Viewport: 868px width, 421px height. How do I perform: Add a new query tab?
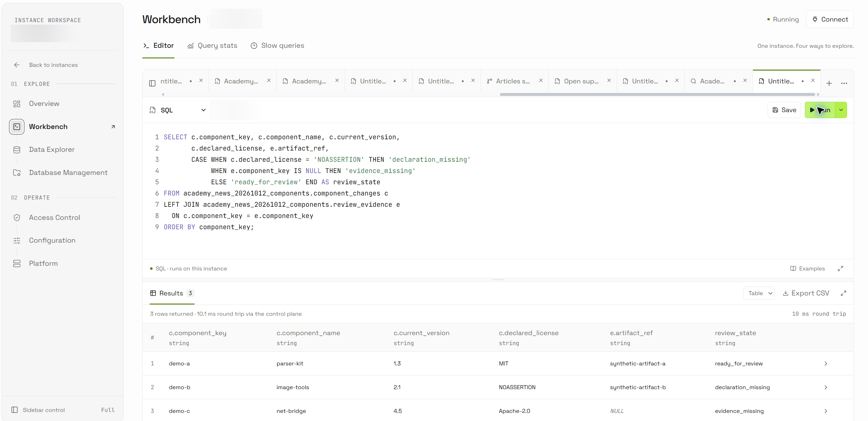(829, 83)
